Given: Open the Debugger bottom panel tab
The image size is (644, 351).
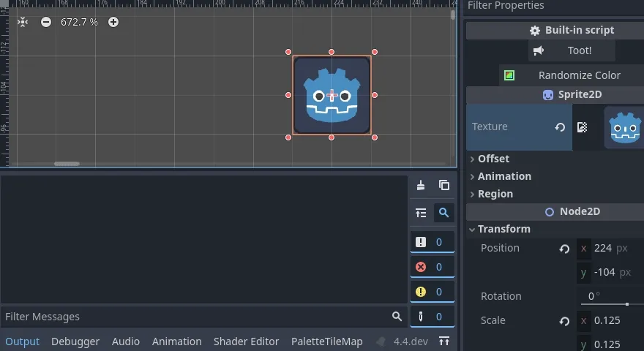Looking at the screenshot, I should click(x=75, y=341).
